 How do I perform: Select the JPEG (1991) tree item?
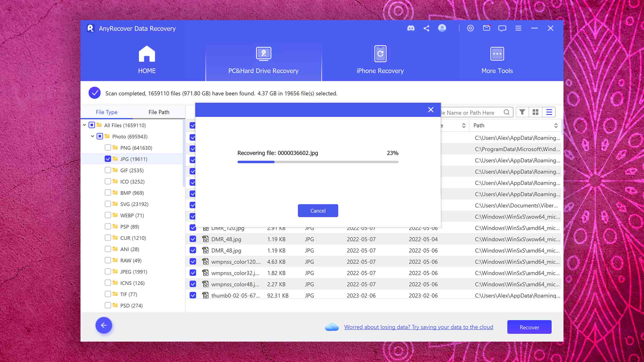(134, 272)
